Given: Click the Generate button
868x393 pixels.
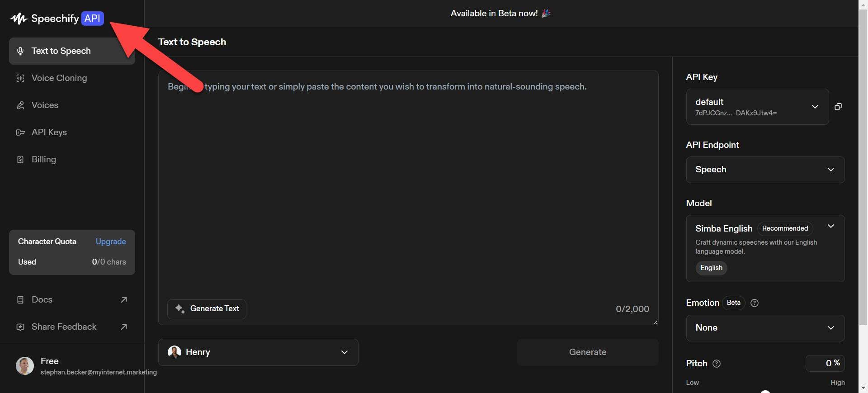Looking at the screenshot, I should (x=588, y=352).
